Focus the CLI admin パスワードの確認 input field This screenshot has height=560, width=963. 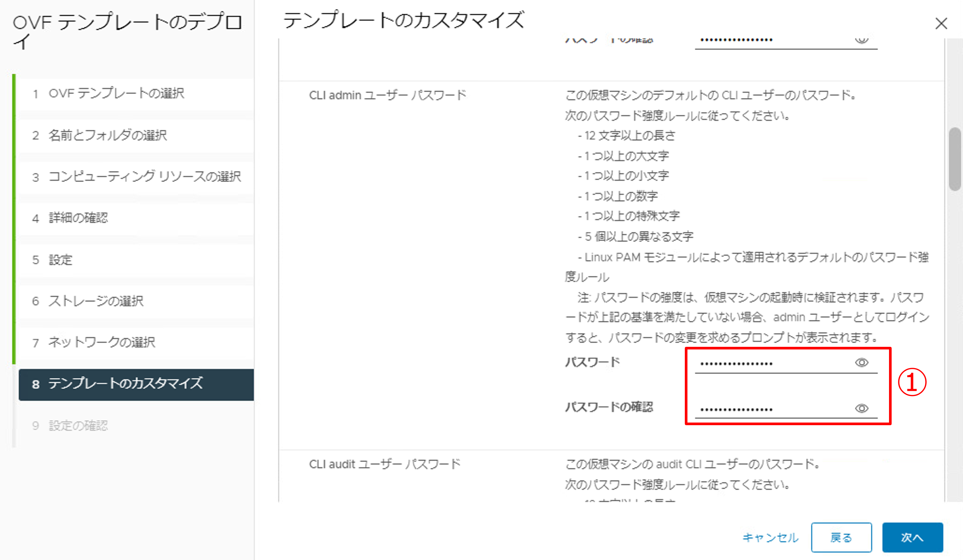tap(772, 409)
